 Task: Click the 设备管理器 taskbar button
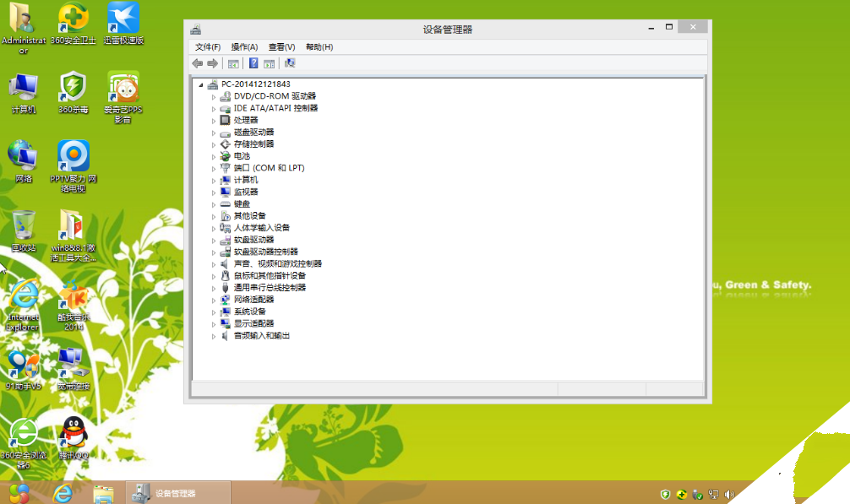click(x=177, y=493)
